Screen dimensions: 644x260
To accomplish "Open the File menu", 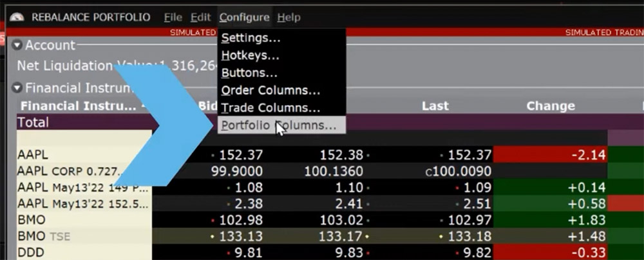I will (173, 17).
